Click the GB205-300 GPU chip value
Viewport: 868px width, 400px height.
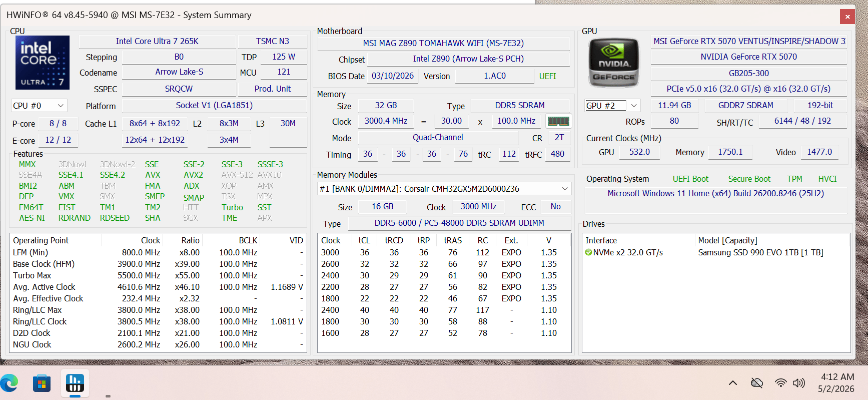click(x=748, y=74)
